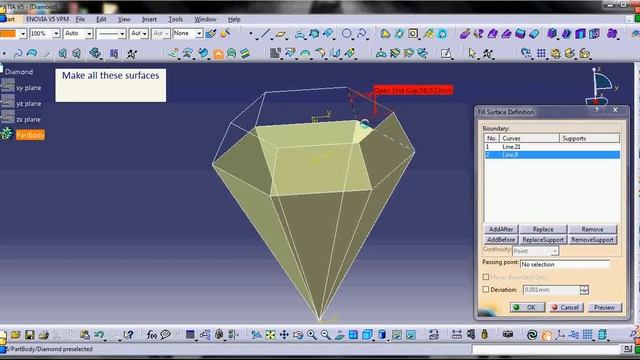640x360 pixels.
Task: Click the AddBefore button
Action: [x=501, y=240]
